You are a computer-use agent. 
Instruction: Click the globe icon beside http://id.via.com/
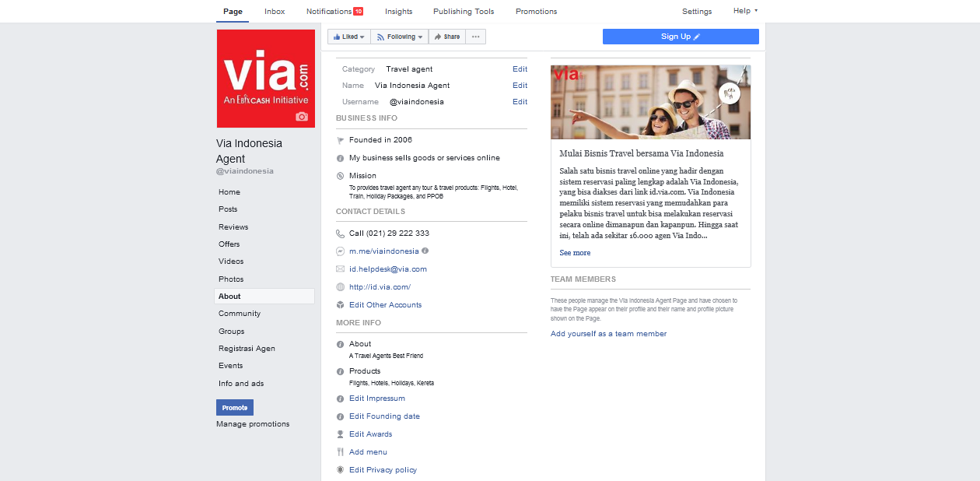pyautogui.click(x=340, y=287)
